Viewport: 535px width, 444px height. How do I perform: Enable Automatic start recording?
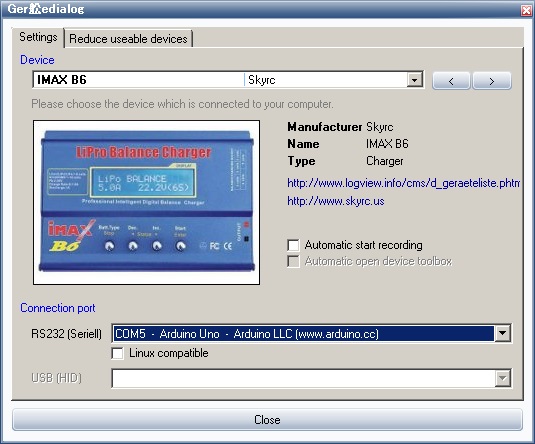[293, 245]
